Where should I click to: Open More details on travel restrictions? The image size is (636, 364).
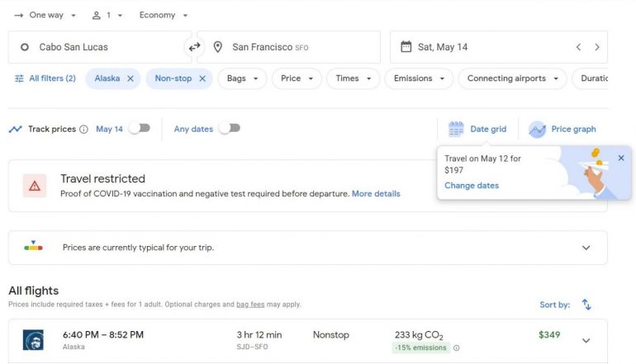[376, 194]
